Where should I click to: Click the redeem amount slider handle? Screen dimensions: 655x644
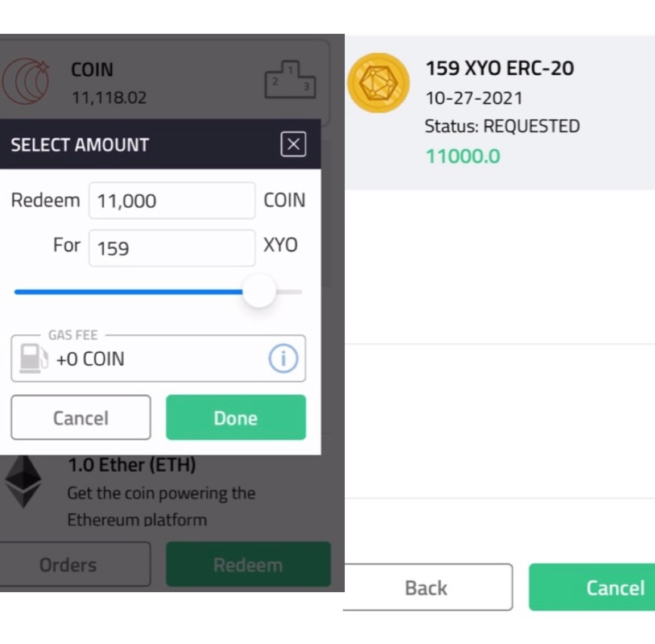[x=259, y=291]
